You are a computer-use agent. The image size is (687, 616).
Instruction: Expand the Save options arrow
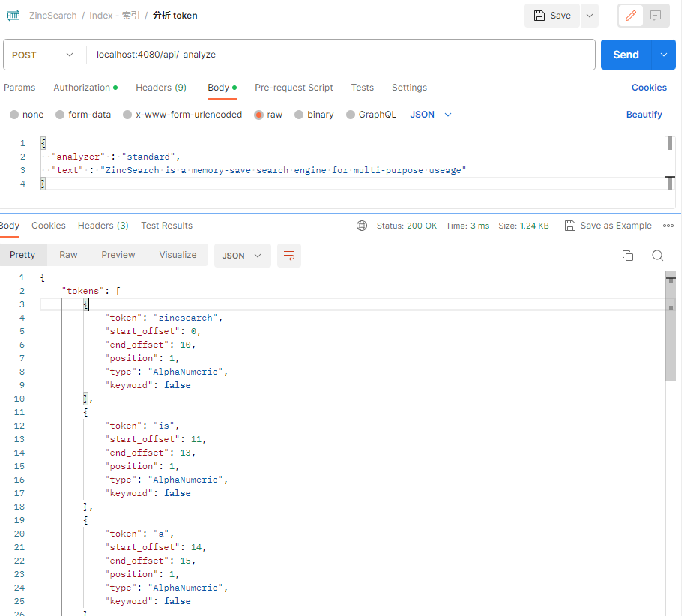(x=590, y=16)
